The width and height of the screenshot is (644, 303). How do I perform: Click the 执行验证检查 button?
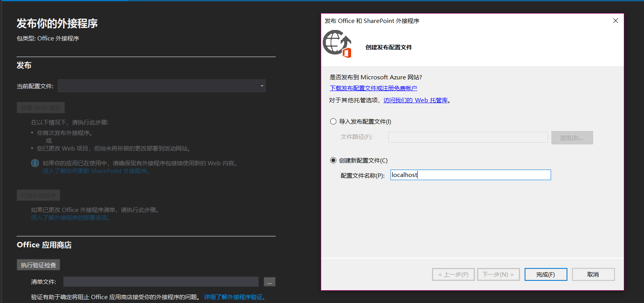click(38, 265)
